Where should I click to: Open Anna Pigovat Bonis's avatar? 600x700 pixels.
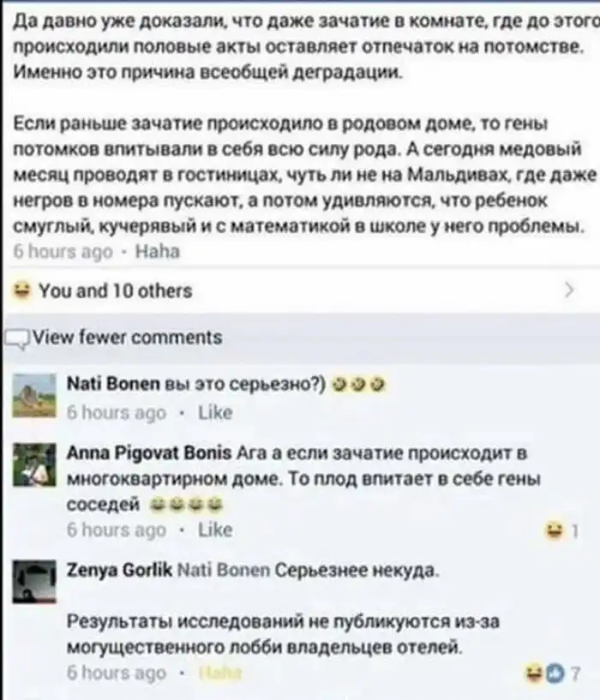(x=34, y=464)
